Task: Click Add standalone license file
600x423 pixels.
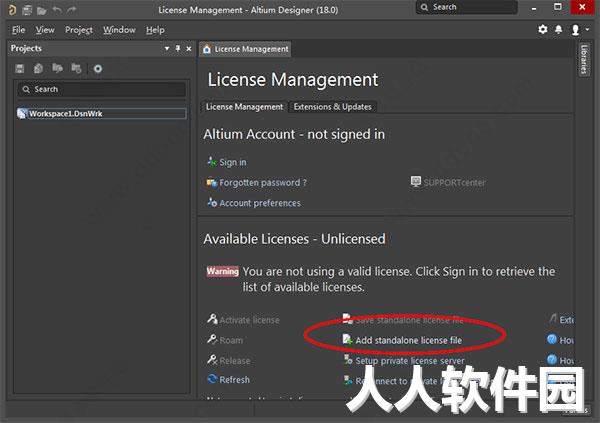Action: click(x=408, y=340)
